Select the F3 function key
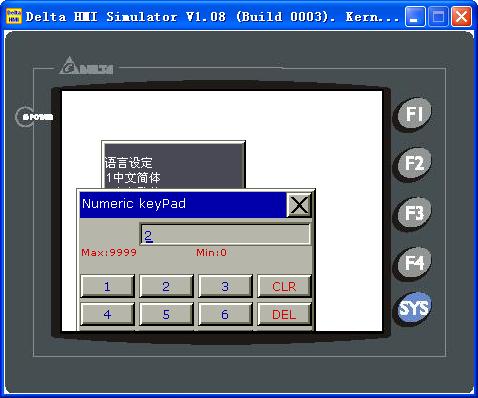The width and height of the screenshot is (478, 398). 413,213
